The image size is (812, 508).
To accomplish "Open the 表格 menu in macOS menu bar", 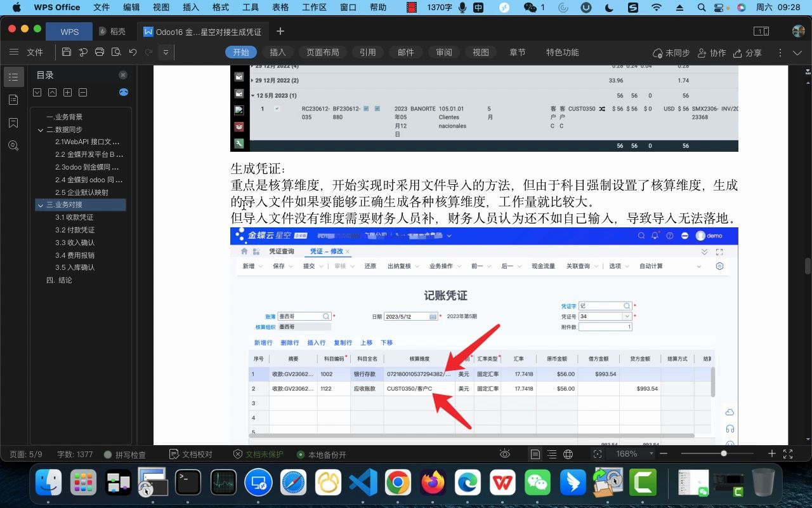I will coord(281,8).
